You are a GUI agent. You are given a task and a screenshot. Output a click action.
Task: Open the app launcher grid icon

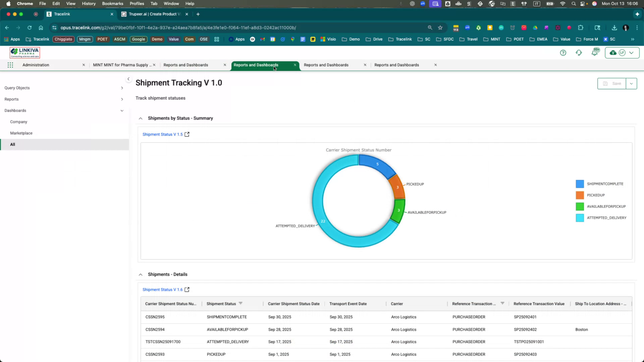pos(10,65)
